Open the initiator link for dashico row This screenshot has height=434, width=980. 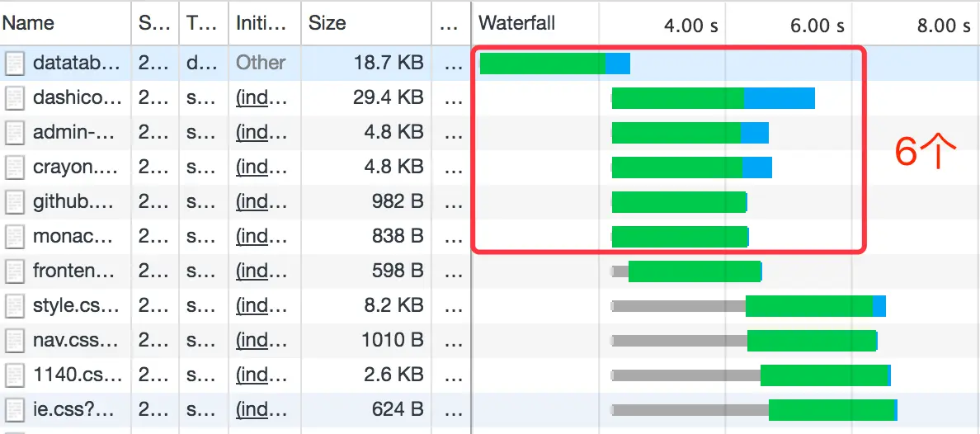point(261,97)
